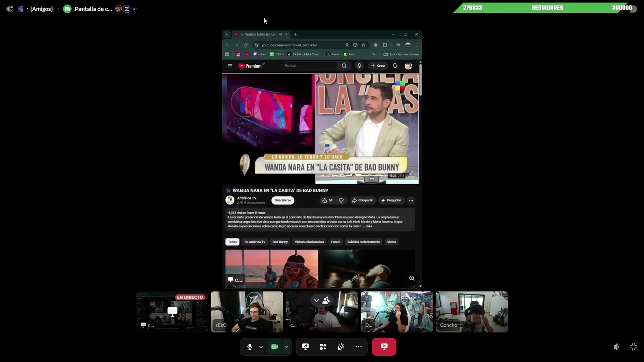Screen dimensions: 644x362
Task: Click the Compartir button
Action: tap(362, 200)
